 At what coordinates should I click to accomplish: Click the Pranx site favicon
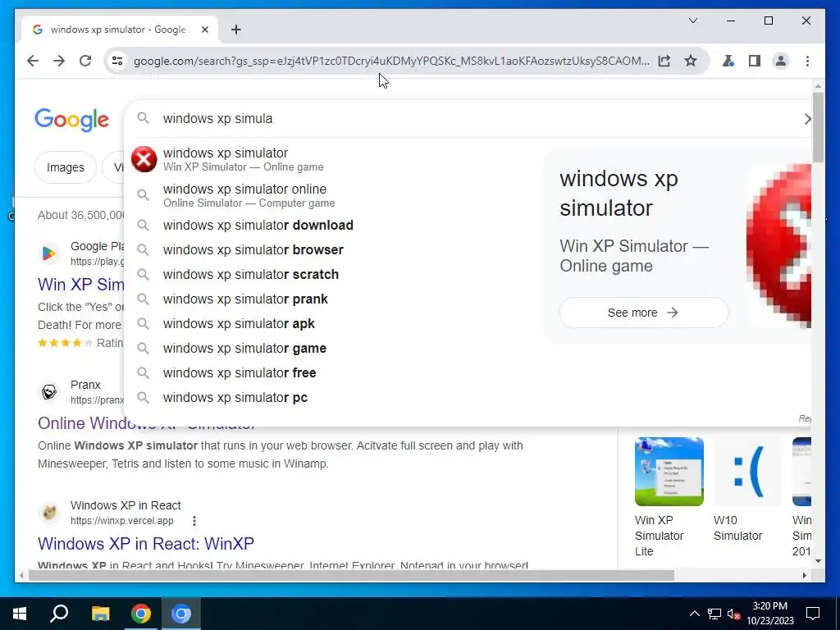click(x=48, y=392)
